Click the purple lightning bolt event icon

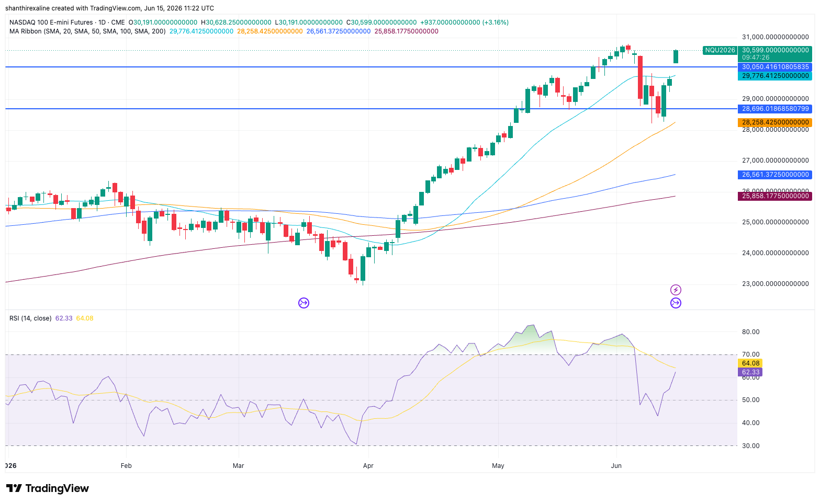(676, 290)
